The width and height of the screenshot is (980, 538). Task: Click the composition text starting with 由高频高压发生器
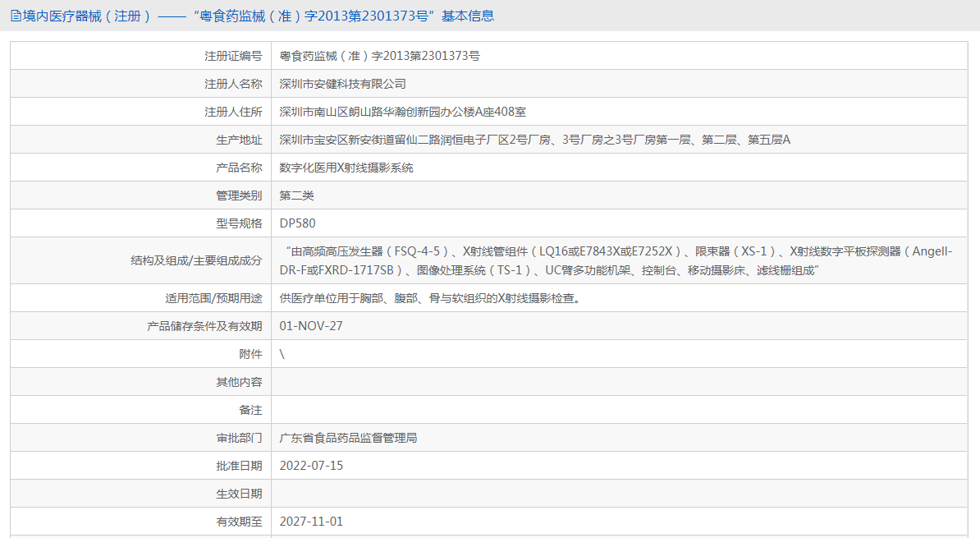point(616,261)
